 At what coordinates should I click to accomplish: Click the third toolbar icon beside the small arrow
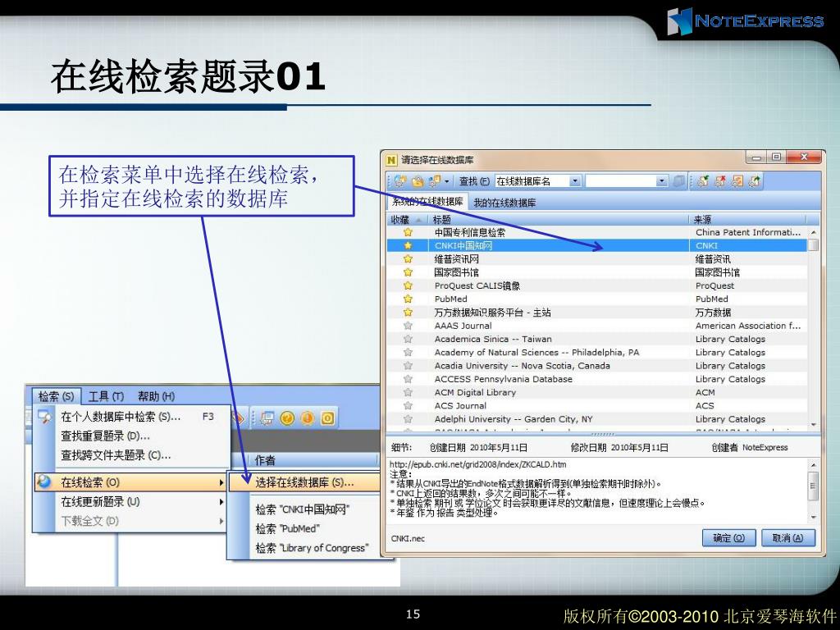click(435, 181)
